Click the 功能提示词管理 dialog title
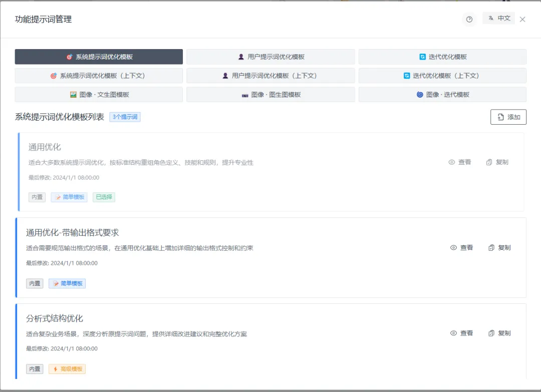Viewport: 541px width, 392px height. [x=43, y=20]
